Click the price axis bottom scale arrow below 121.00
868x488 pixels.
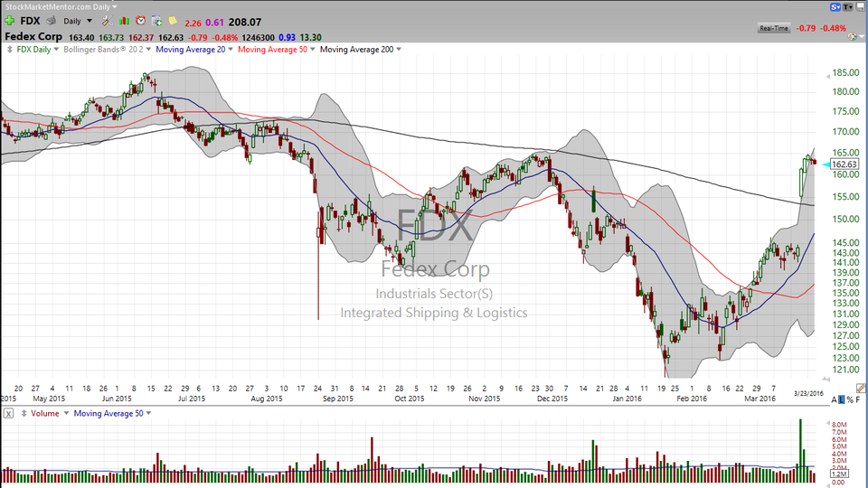pos(826,380)
